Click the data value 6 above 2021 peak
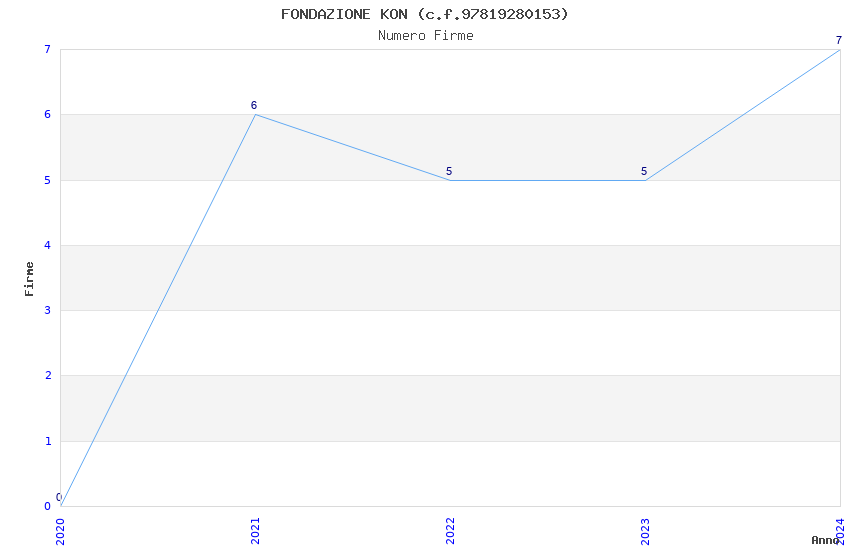Screen dimensions: 850x550 [254, 105]
